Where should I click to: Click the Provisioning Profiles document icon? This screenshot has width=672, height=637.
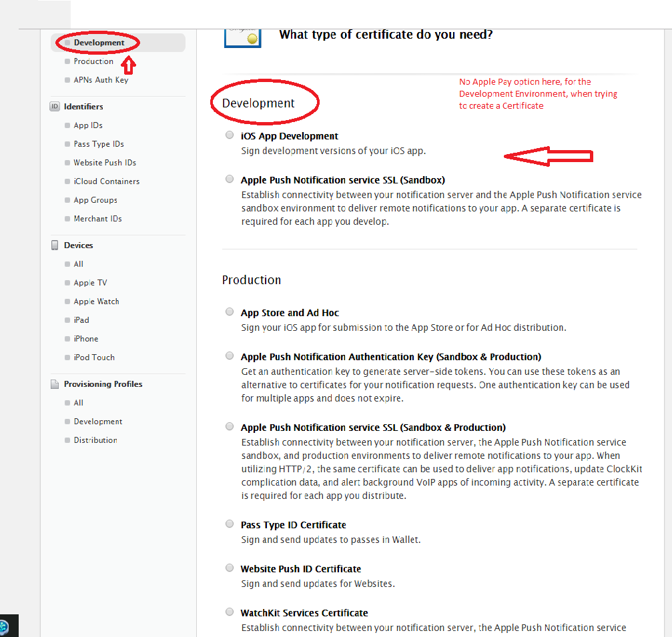(55, 384)
